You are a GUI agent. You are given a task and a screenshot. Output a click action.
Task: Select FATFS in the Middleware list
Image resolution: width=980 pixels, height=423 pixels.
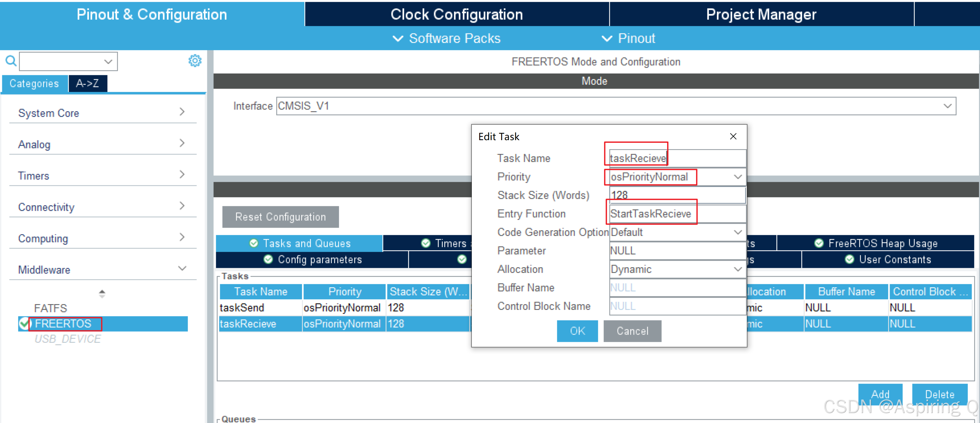[x=50, y=308]
